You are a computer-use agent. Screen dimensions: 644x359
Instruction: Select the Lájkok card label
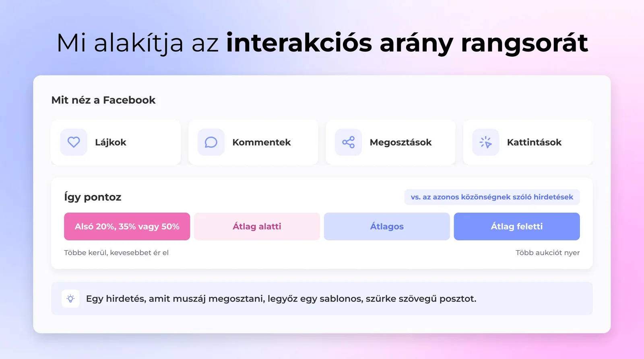[x=111, y=142]
